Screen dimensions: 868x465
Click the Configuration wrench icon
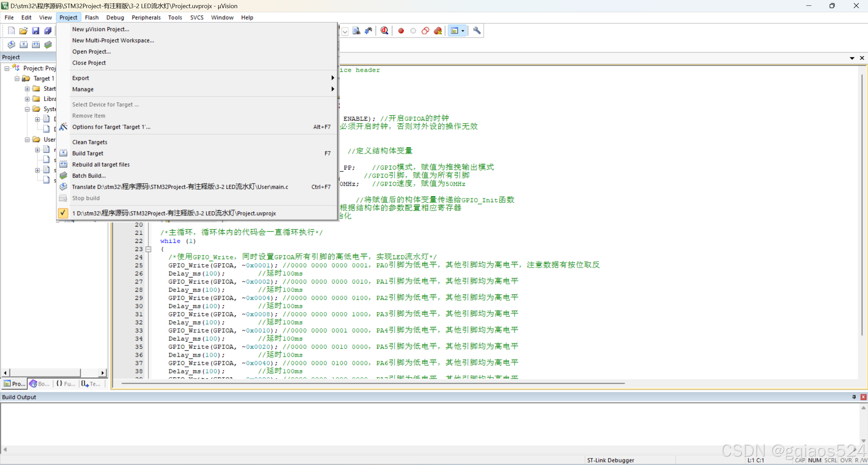click(x=477, y=31)
